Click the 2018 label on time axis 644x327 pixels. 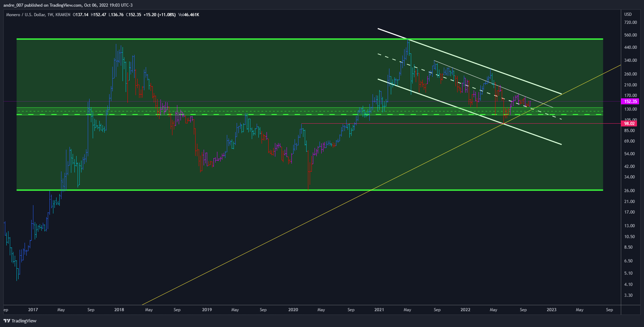(x=119, y=310)
